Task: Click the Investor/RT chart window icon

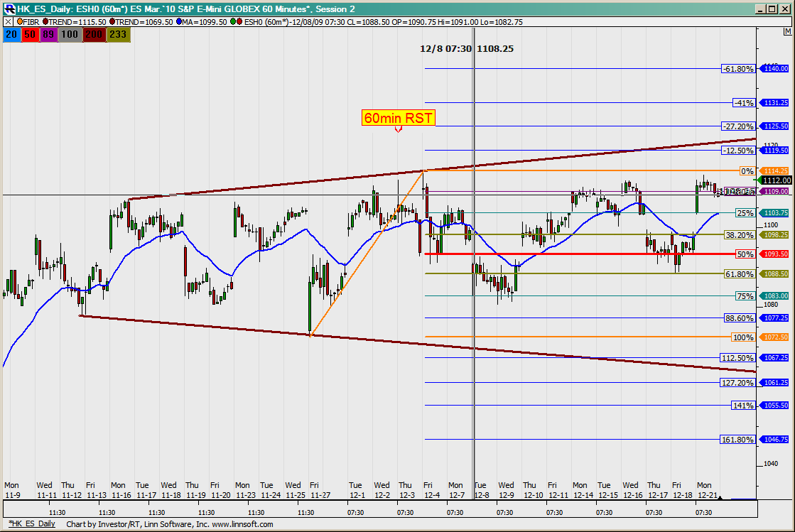Action: coord(8,9)
